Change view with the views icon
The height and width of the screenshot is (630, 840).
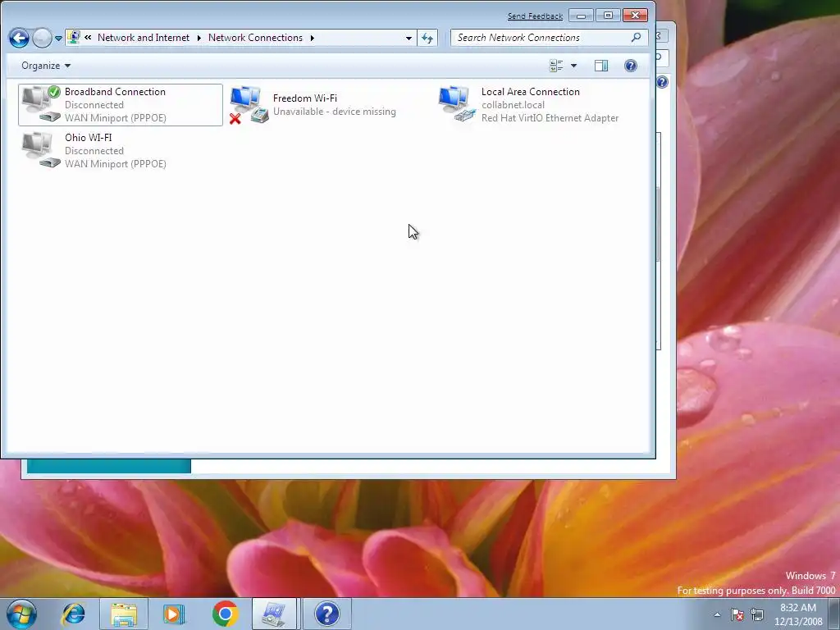[556, 66]
